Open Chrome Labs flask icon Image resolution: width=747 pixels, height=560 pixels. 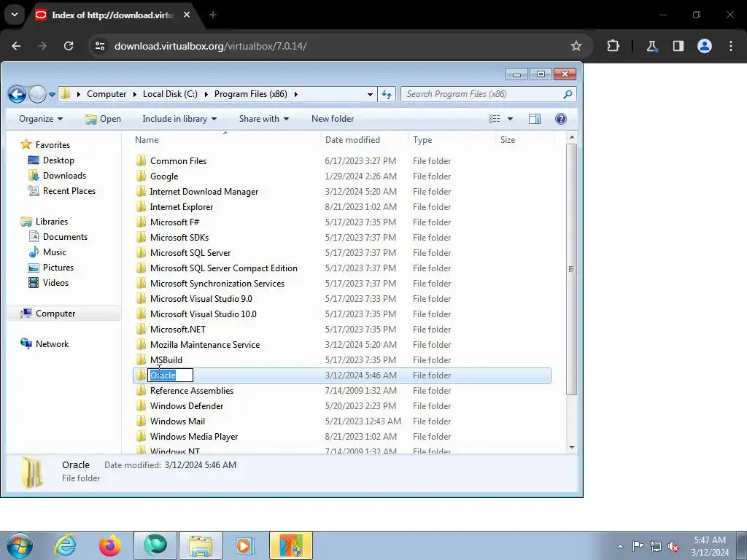click(x=651, y=46)
